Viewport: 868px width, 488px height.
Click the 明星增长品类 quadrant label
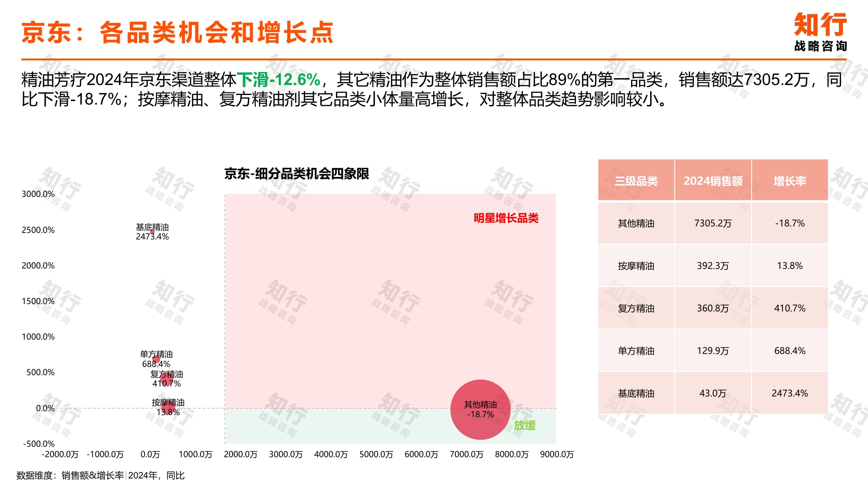click(506, 218)
